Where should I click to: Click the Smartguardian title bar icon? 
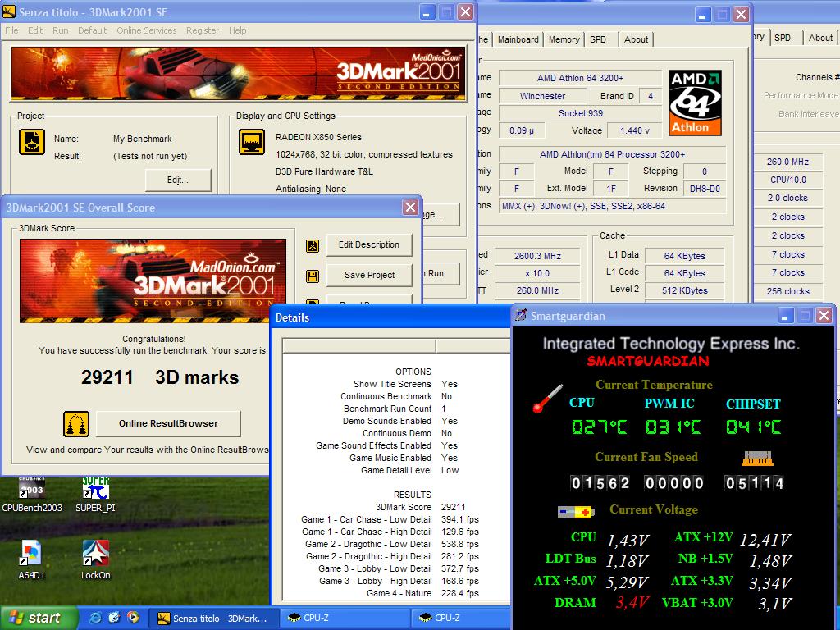(x=521, y=316)
